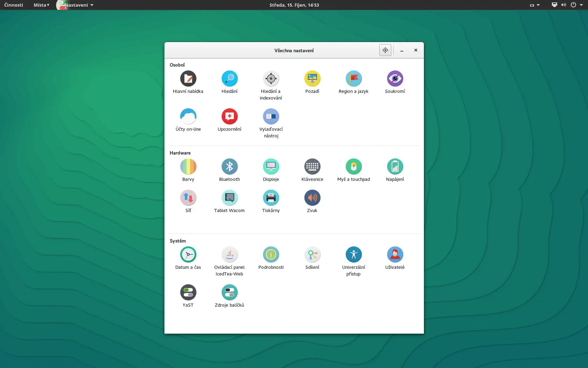Image resolution: width=588 pixels, height=368 pixels.
Task: Close the Všechna nastavení window
Action: (x=416, y=50)
